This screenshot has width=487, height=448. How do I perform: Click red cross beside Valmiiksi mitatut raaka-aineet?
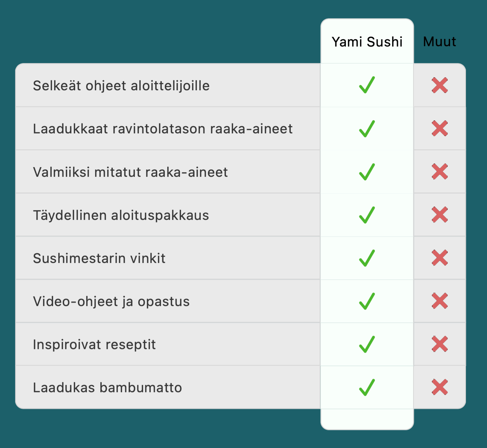click(x=440, y=172)
